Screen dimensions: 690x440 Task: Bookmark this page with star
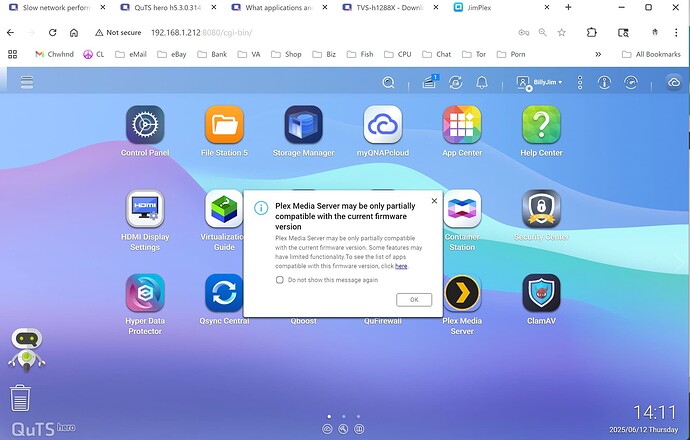point(562,33)
